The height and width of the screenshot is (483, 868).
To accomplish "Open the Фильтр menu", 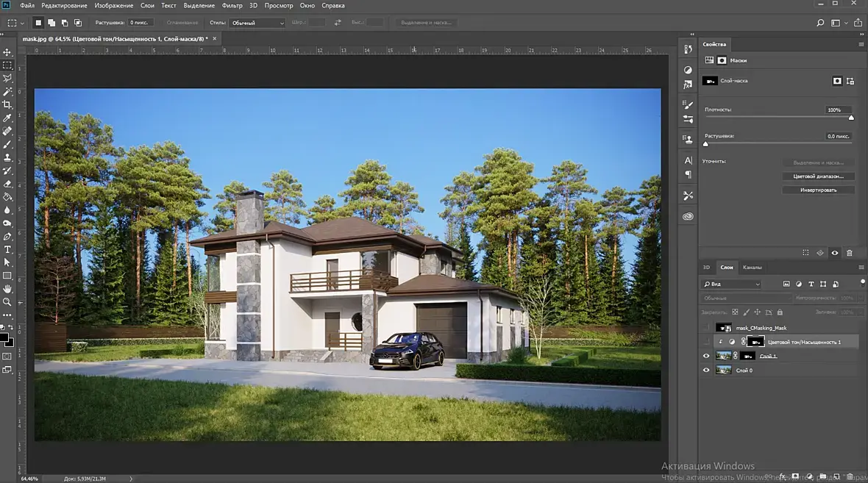I will [232, 6].
